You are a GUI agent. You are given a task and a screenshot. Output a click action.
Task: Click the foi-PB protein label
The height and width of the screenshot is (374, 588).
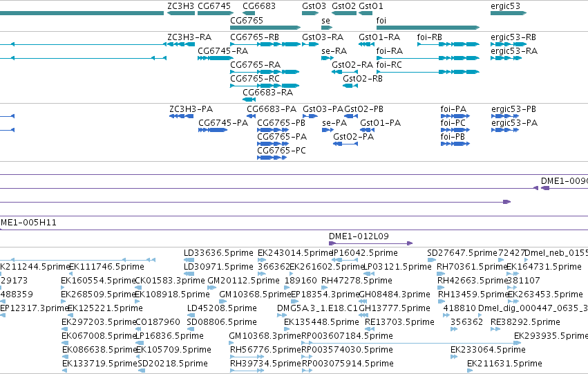(x=453, y=137)
